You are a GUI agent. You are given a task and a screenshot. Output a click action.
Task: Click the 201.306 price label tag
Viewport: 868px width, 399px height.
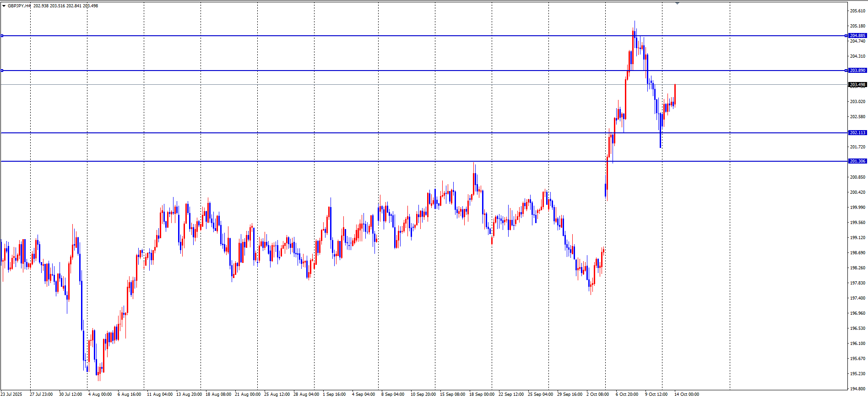[x=857, y=161]
